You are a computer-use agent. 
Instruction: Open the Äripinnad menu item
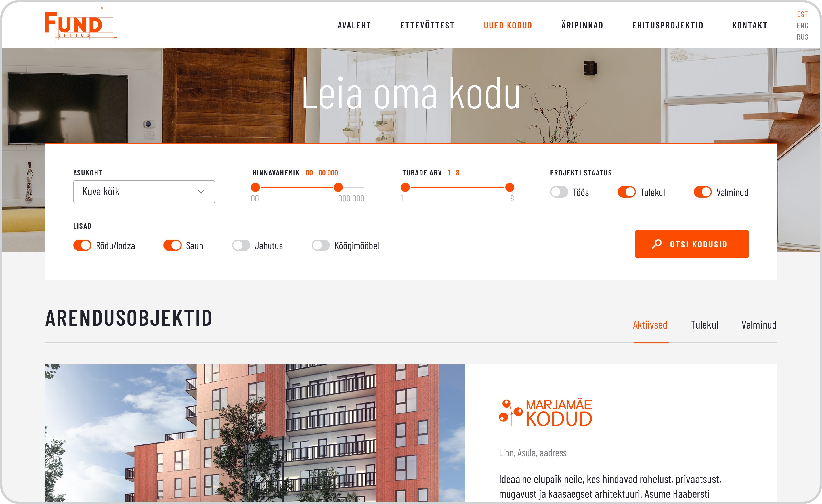point(582,25)
